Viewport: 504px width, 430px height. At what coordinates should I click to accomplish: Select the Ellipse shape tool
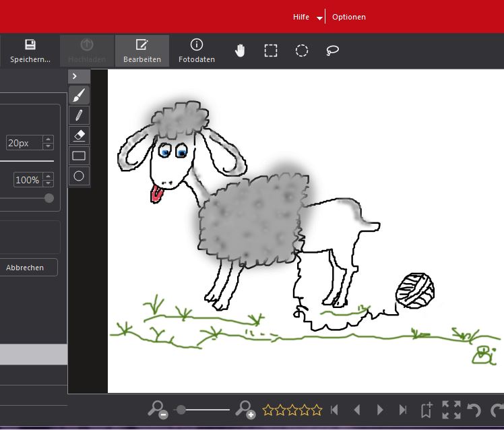[79, 176]
